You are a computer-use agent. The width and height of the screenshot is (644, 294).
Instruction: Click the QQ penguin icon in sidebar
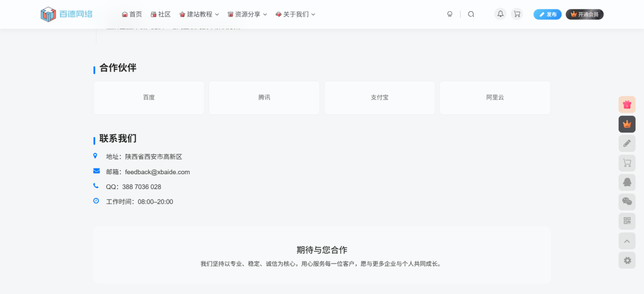click(x=627, y=182)
